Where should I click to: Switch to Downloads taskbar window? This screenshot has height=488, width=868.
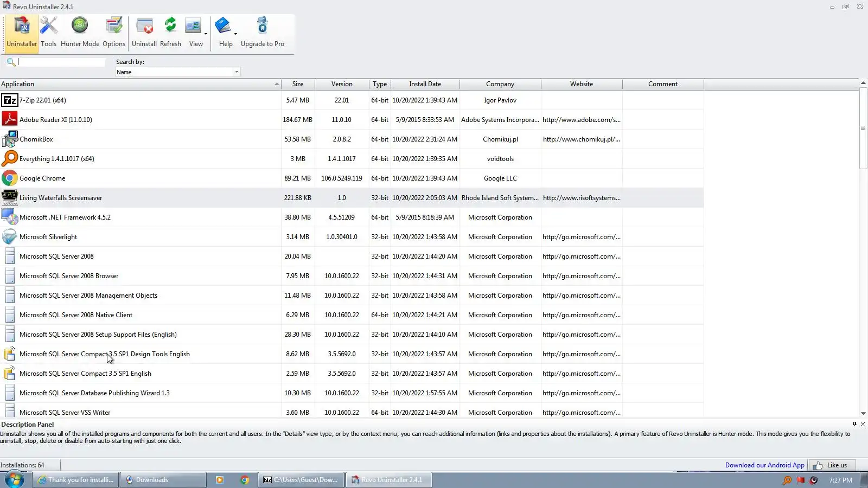tap(163, 480)
